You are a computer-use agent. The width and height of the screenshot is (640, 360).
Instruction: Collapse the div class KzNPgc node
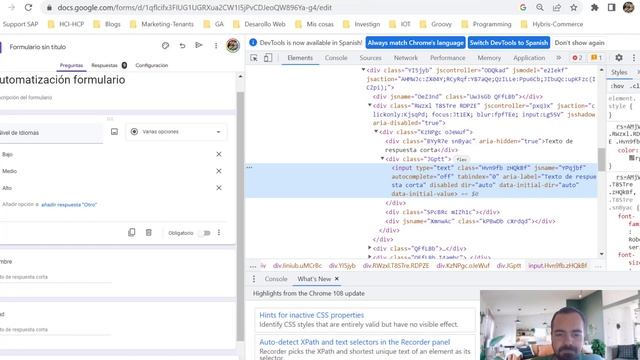click(x=376, y=131)
